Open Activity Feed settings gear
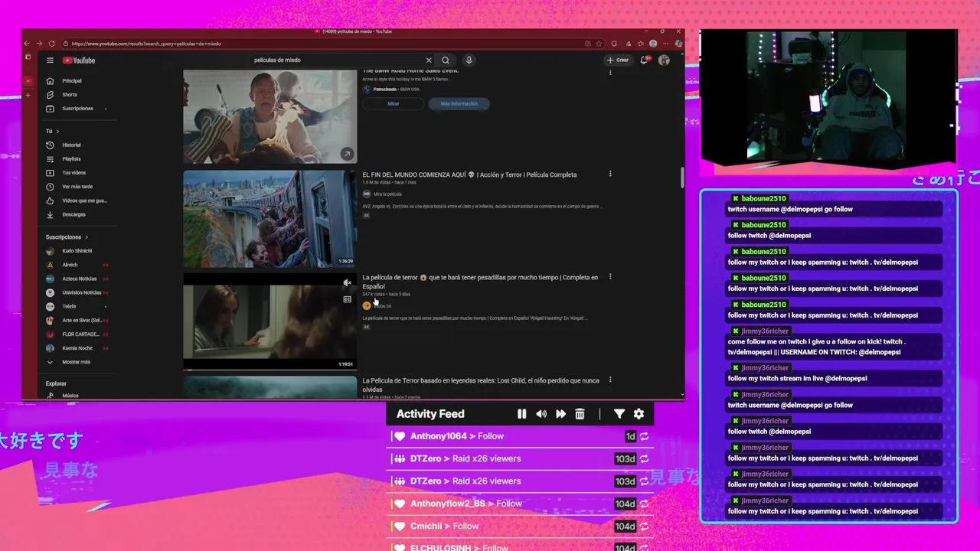This screenshot has height=551, width=980. 639,414
